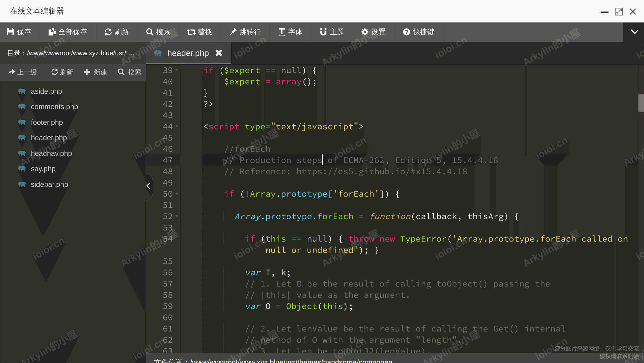Open headnav.php from the file list

[51, 153]
